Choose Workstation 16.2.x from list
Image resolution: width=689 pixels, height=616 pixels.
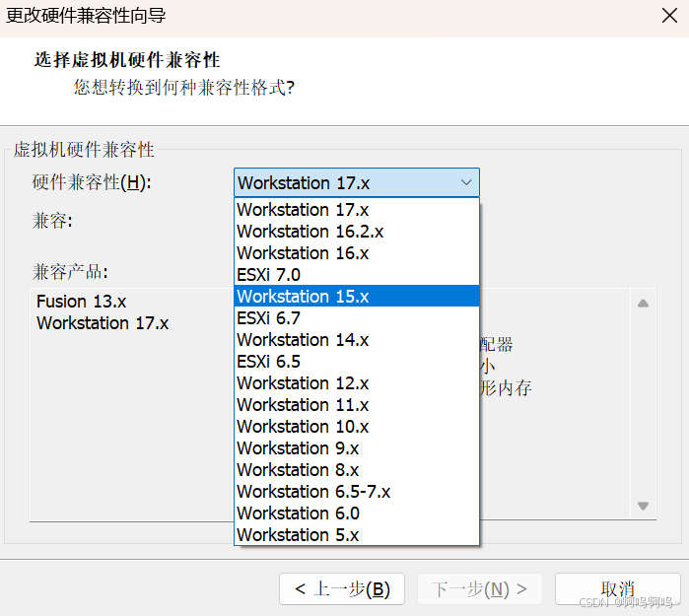pyautogui.click(x=357, y=232)
